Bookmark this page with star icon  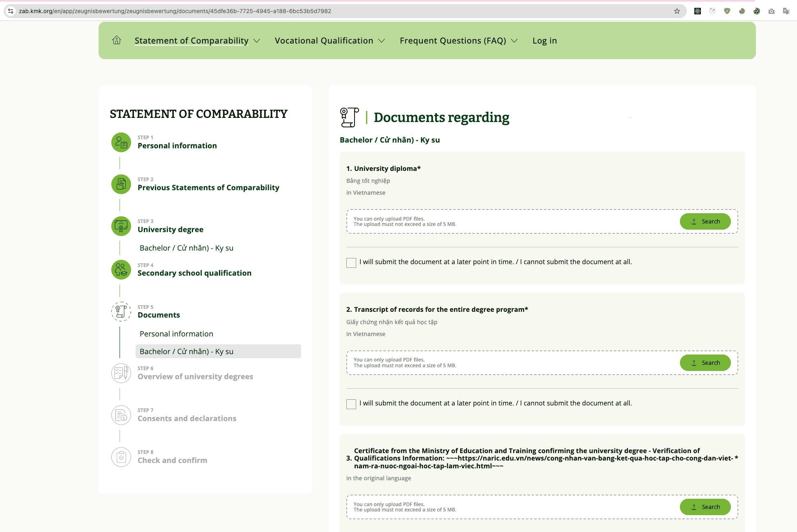pos(677,11)
